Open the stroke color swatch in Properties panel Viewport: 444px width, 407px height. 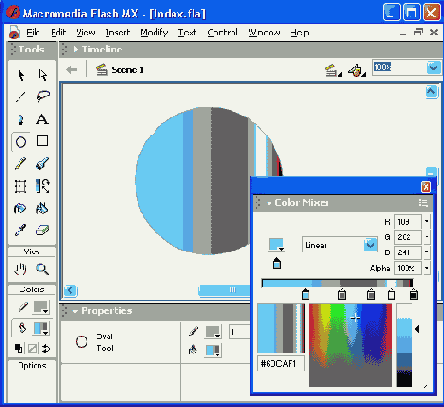pyautogui.click(x=213, y=332)
